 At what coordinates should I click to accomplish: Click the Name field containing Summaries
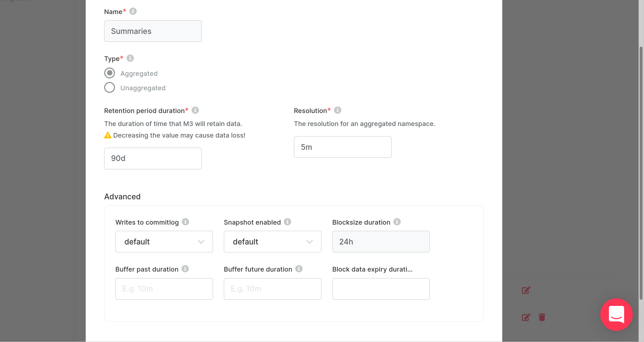(x=153, y=31)
